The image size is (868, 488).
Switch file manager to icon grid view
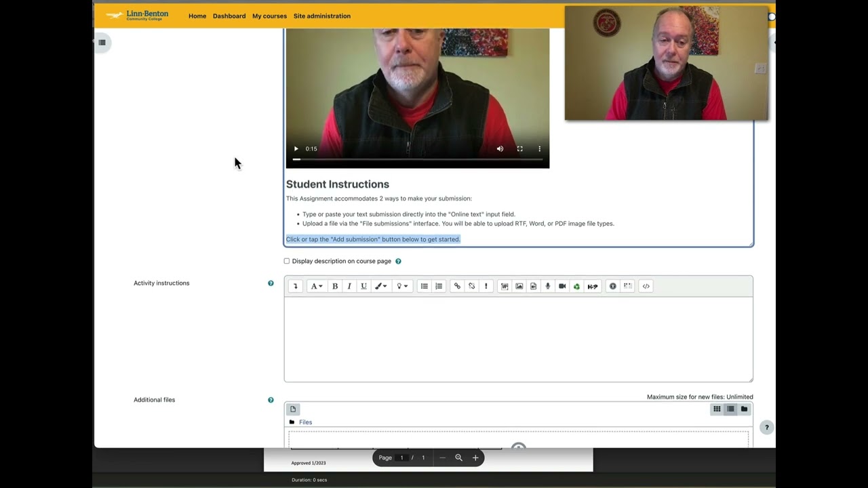716,409
